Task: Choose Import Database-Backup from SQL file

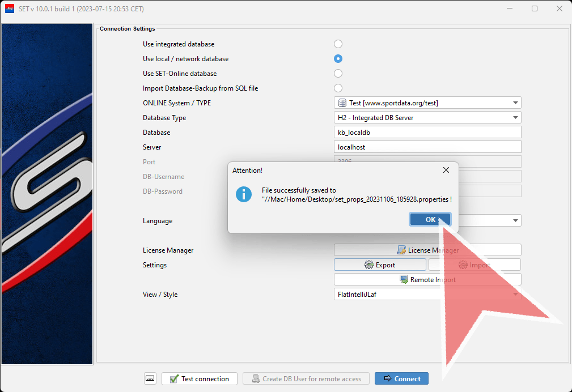Action: pyautogui.click(x=338, y=88)
